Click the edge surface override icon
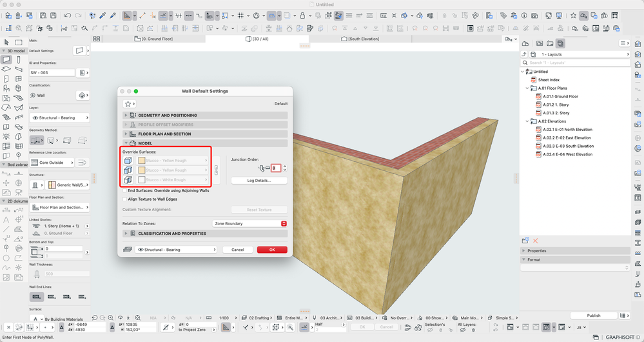644x342 pixels. click(128, 170)
